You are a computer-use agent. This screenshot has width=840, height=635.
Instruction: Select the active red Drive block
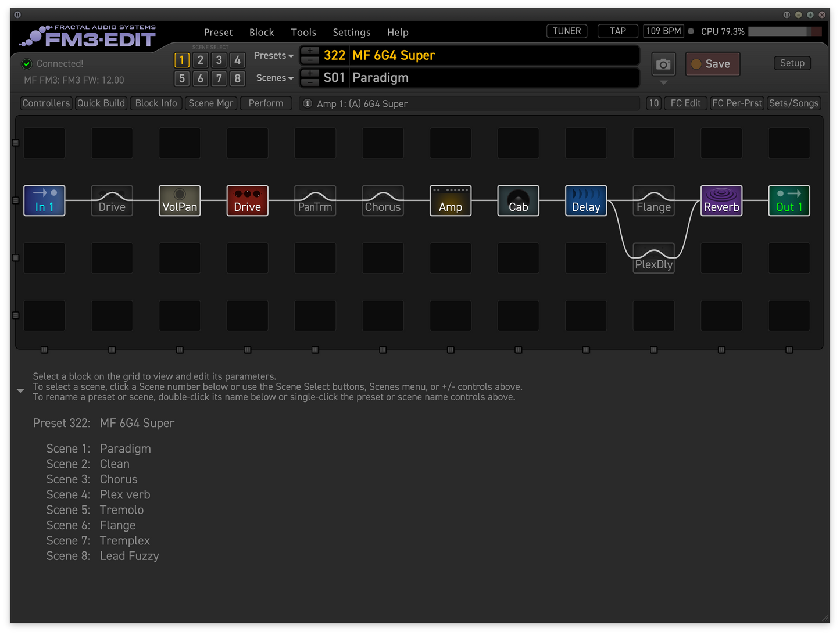tap(247, 200)
